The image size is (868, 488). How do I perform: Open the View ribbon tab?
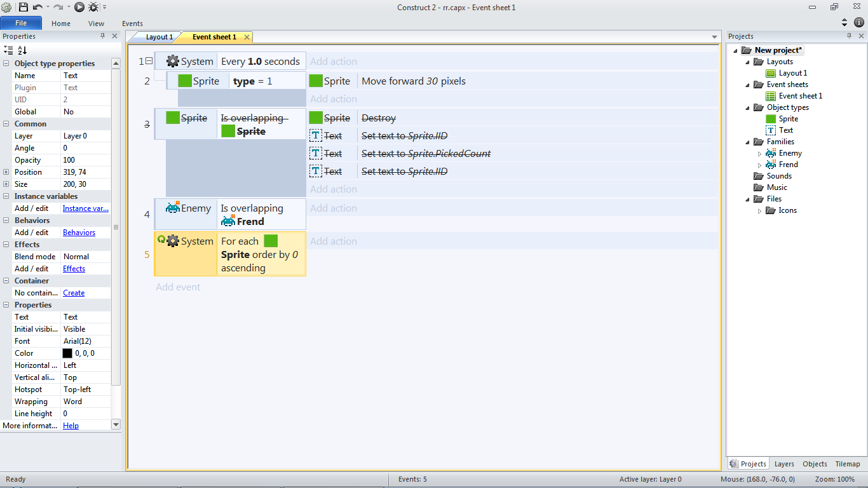[x=97, y=24]
